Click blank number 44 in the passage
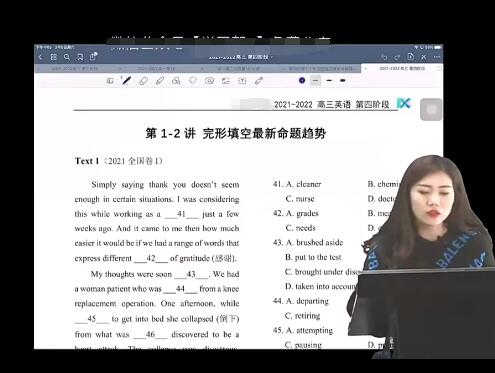This screenshot has width=495, height=373. tap(180, 289)
